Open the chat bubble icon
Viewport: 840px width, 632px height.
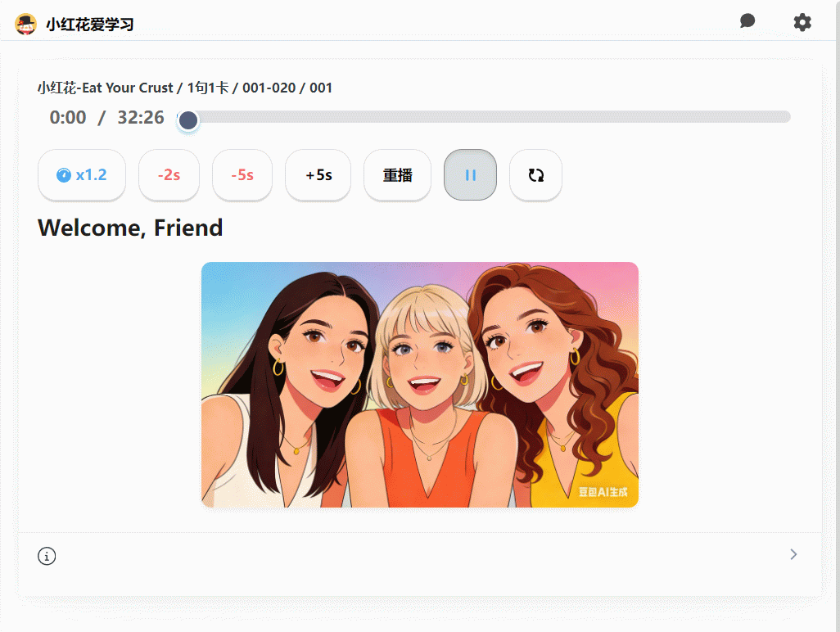pyautogui.click(x=747, y=21)
